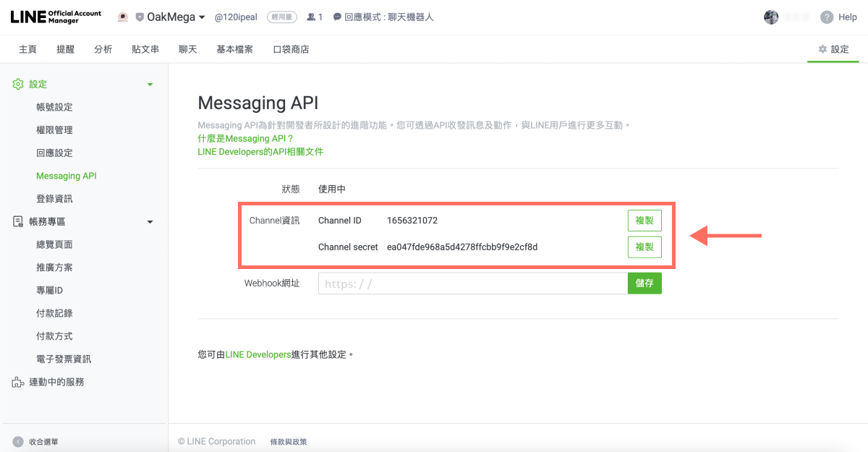Click the chat bubble response mode icon

click(337, 17)
